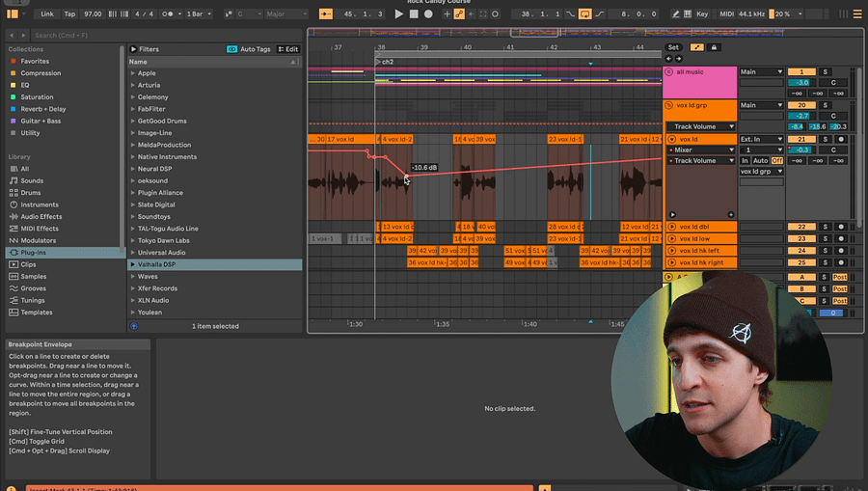Jump to Next Locator arrow
The image size is (868, 491).
[x=679, y=59]
